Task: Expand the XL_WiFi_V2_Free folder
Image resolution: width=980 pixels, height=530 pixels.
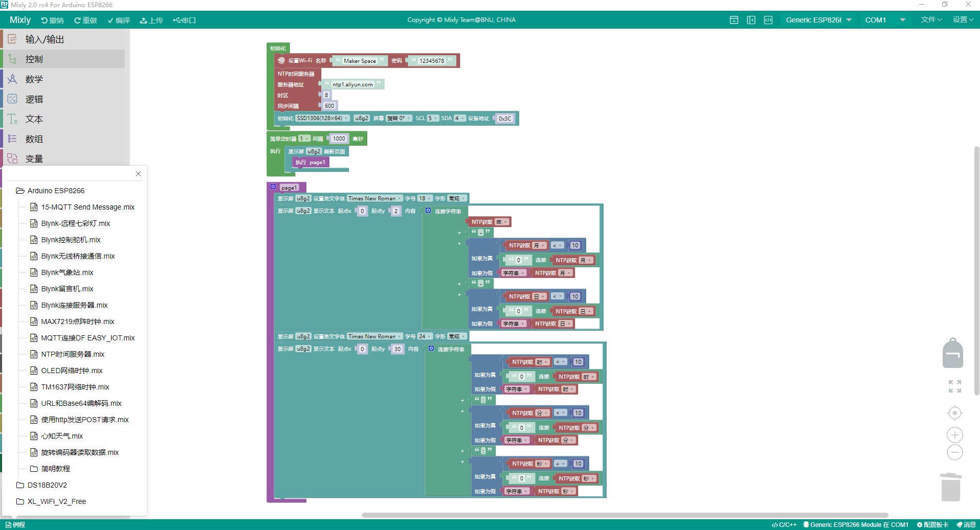Action: (51, 501)
